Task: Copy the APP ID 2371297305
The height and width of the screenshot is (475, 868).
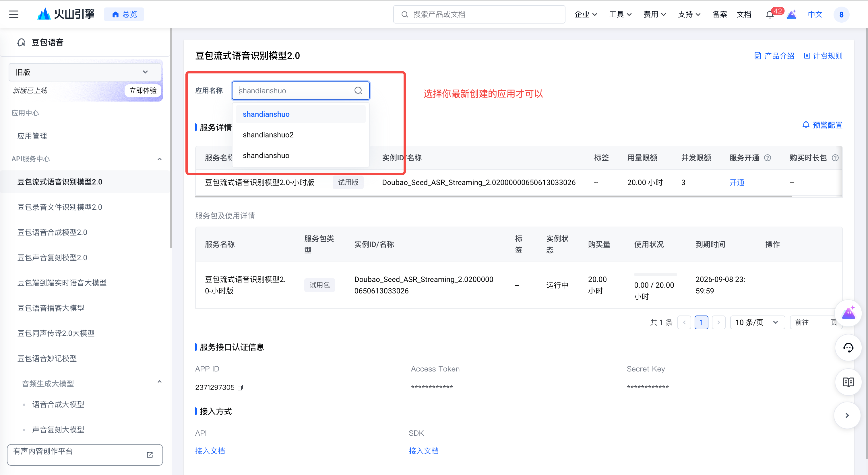Action: click(x=240, y=387)
